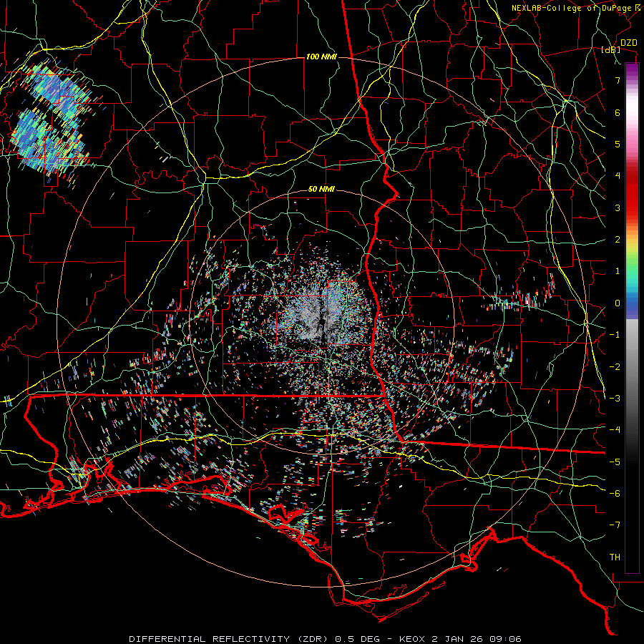Click the -7 scale label

[615, 525]
